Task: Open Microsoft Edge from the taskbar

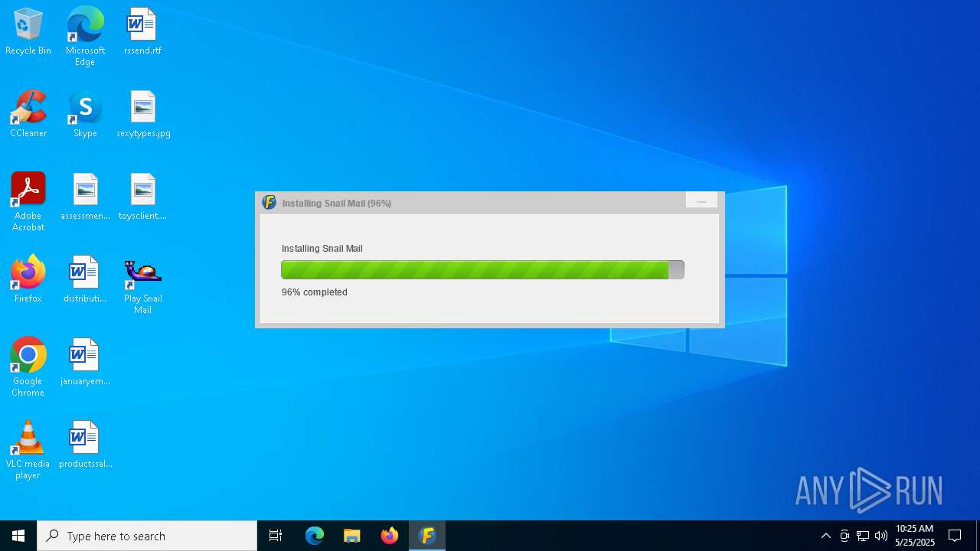Action: click(315, 536)
